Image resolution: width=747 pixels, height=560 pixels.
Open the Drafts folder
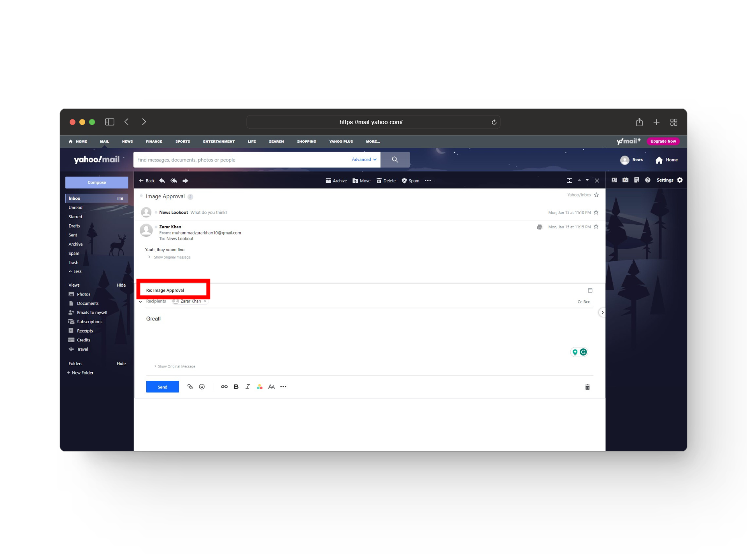click(x=74, y=226)
